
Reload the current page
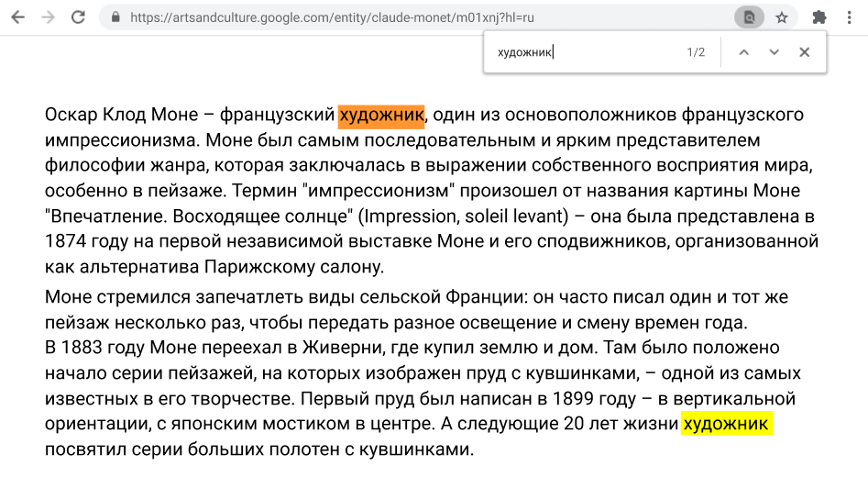click(79, 17)
